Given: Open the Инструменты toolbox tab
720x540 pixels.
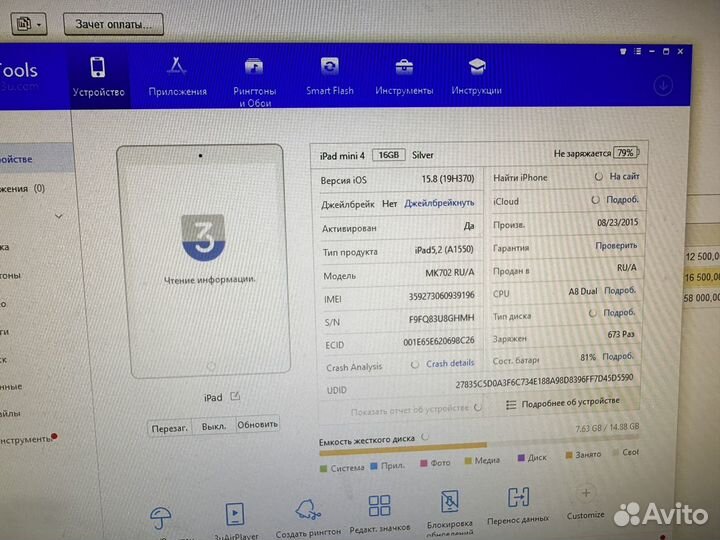Looking at the screenshot, I should tap(404, 77).
